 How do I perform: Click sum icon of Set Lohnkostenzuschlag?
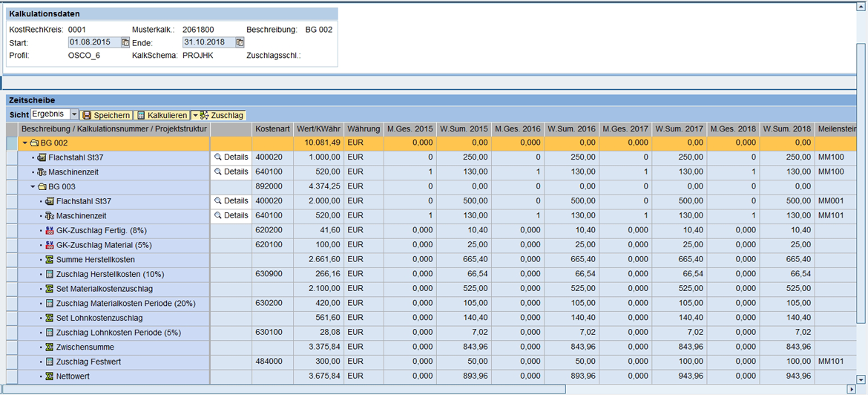[50, 318]
